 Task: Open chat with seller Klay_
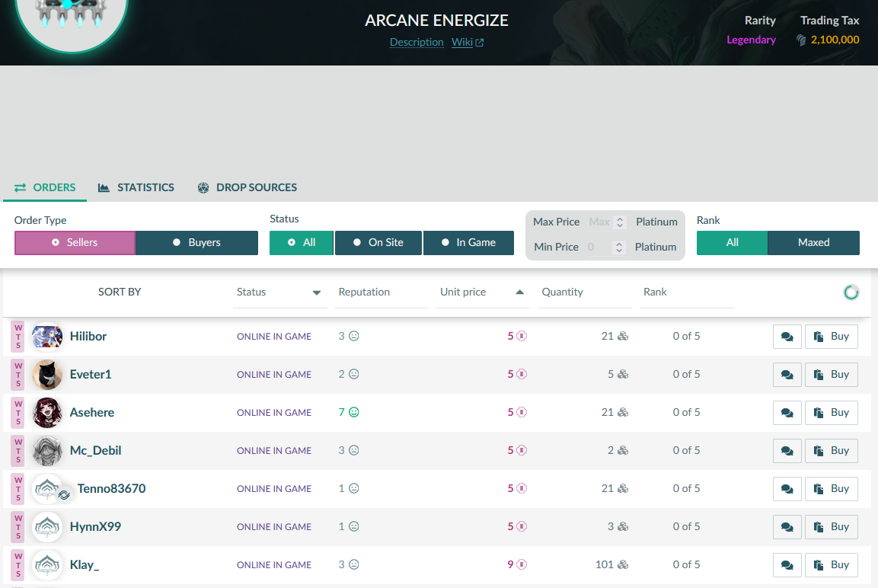click(787, 565)
